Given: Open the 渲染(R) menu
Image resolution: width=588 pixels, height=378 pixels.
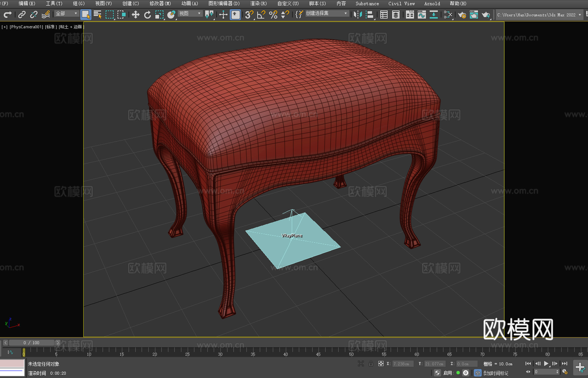Looking at the screenshot, I should [258, 3].
